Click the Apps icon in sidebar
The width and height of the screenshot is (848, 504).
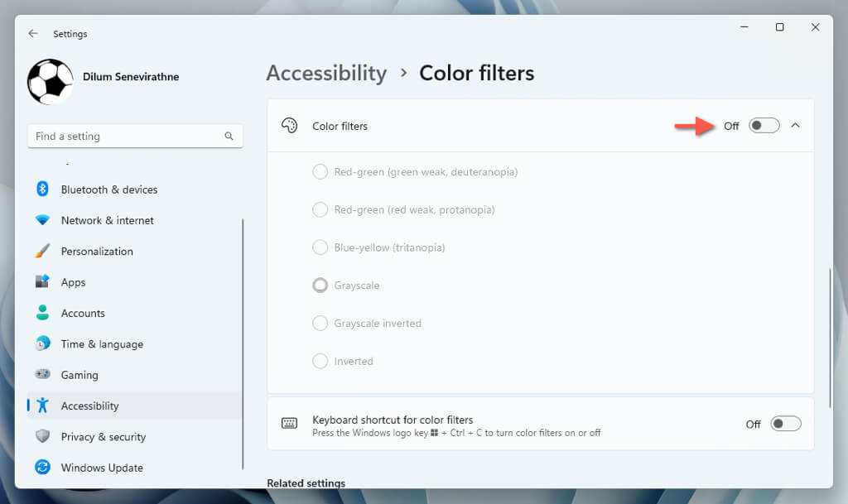coord(43,282)
